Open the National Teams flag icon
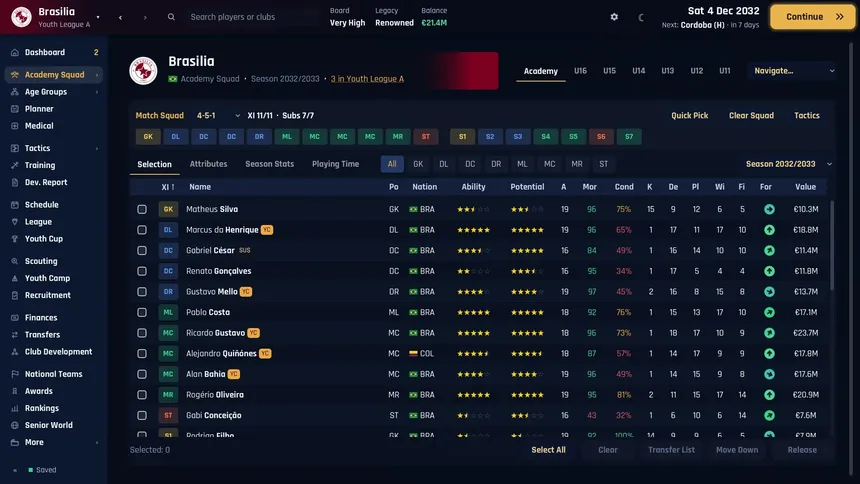Viewport: 860px width, 484px height. (x=15, y=374)
